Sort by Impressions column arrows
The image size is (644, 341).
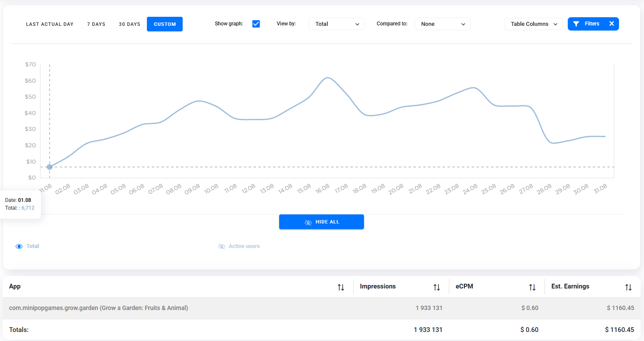437,287
